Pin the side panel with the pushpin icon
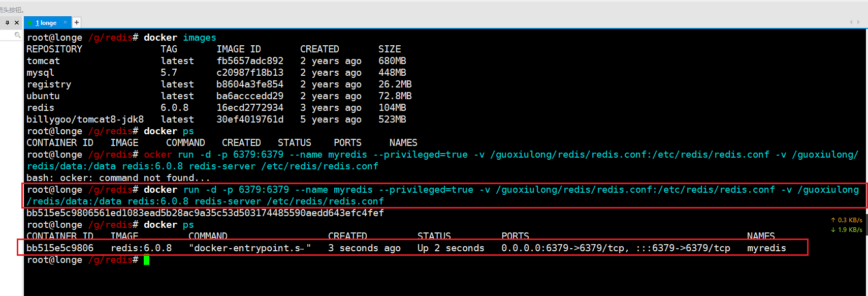868x296 pixels. [x=7, y=22]
